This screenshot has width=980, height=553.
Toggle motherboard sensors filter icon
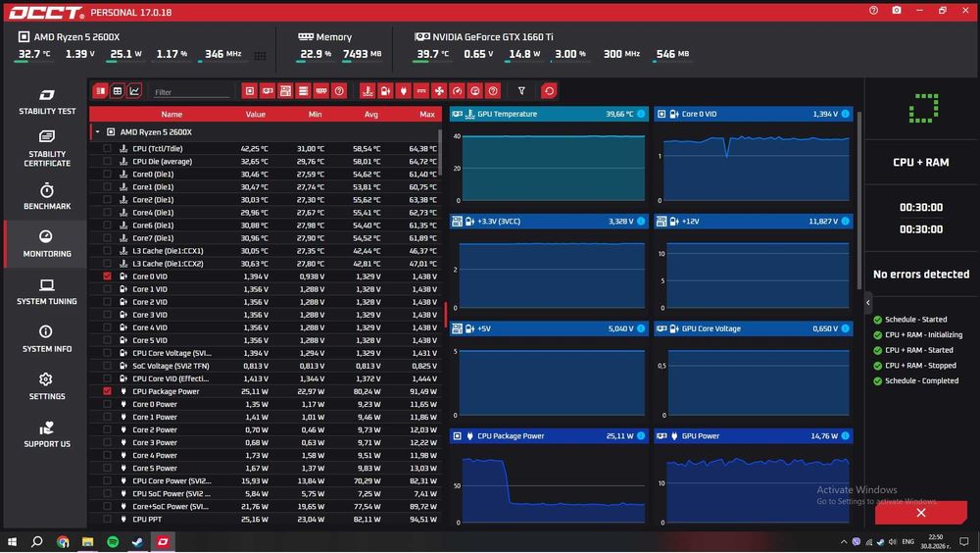click(x=285, y=91)
